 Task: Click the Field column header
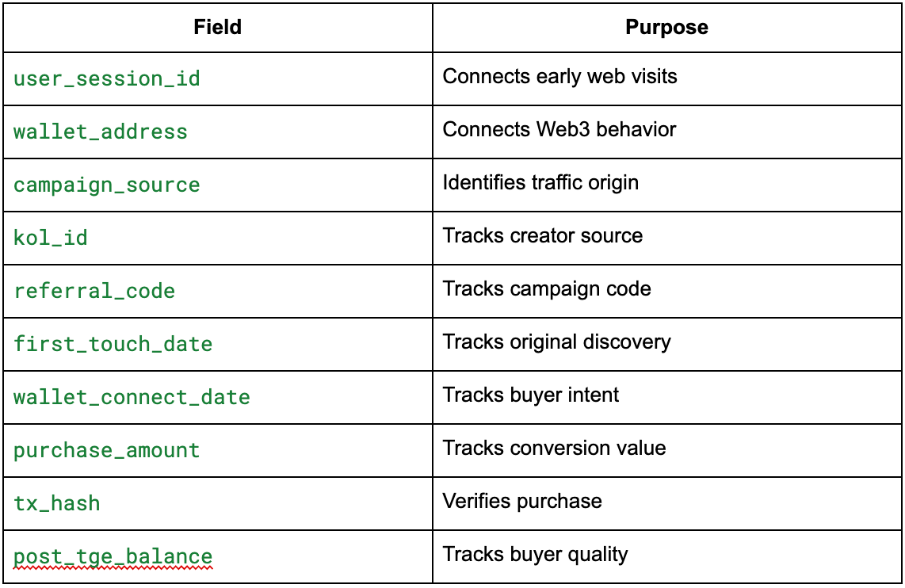218,27
